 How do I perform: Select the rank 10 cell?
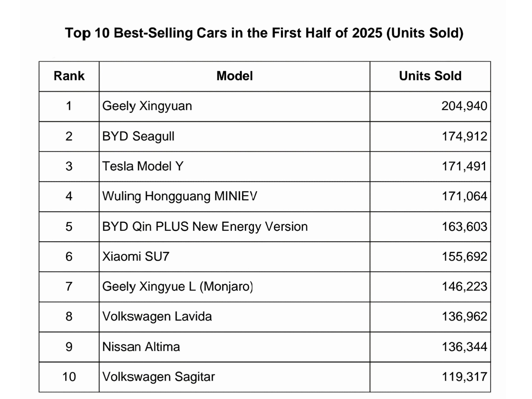(x=69, y=377)
